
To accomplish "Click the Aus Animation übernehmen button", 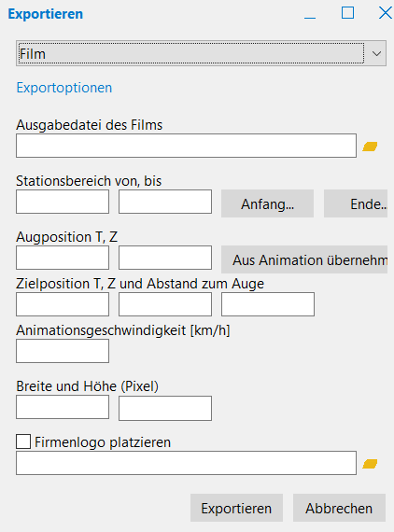I will (x=304, y=259).
